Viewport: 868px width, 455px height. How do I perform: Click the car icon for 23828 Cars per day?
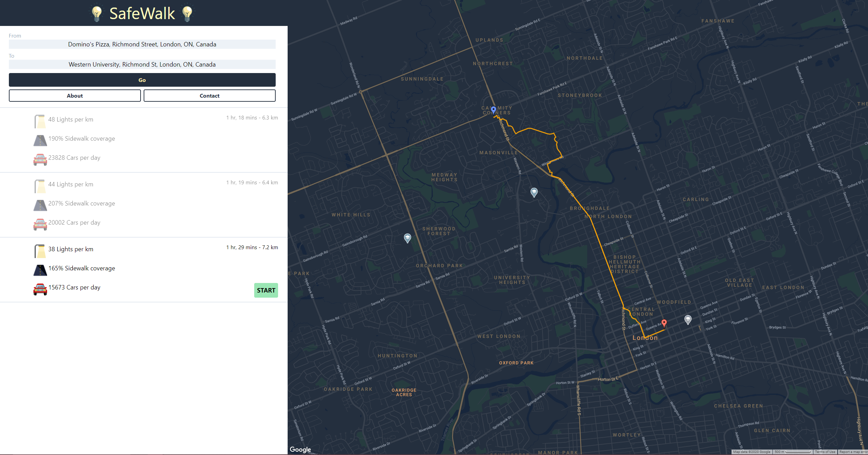click(x=40, y=159)
